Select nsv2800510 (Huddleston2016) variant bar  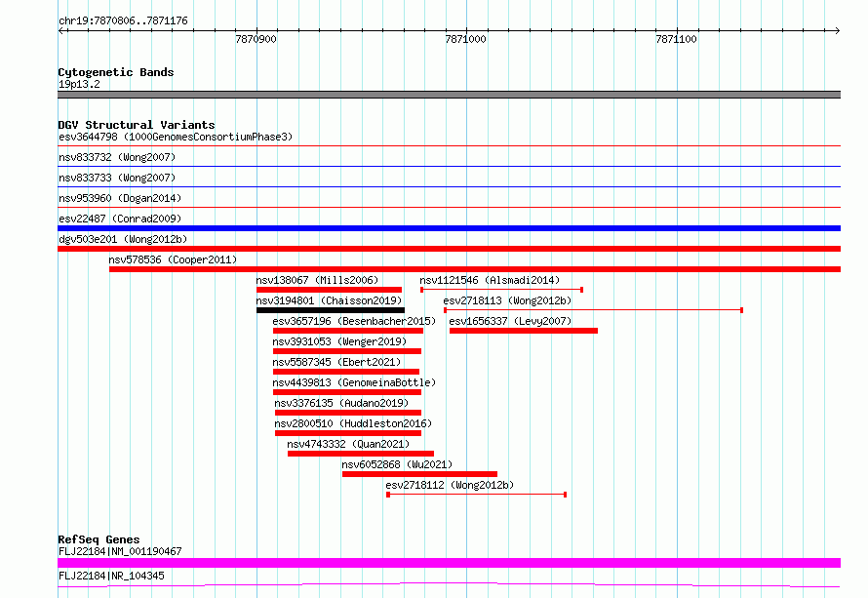click(348, 433)
